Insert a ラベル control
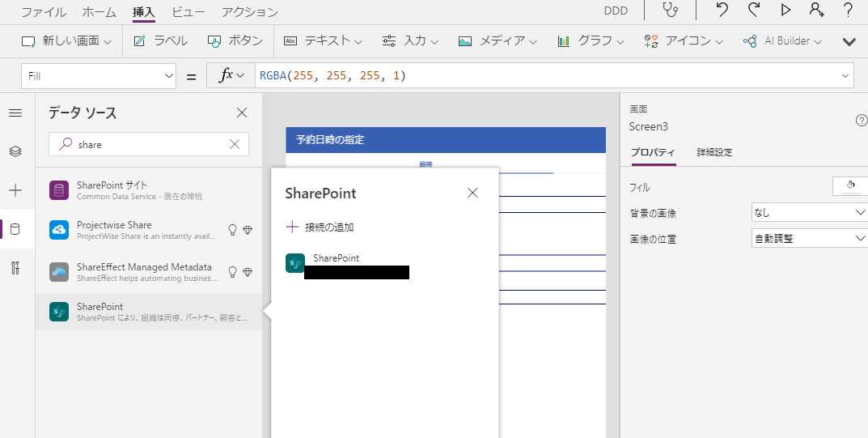Viewport: 868px width, 438px height. click(x=160, y=40)
